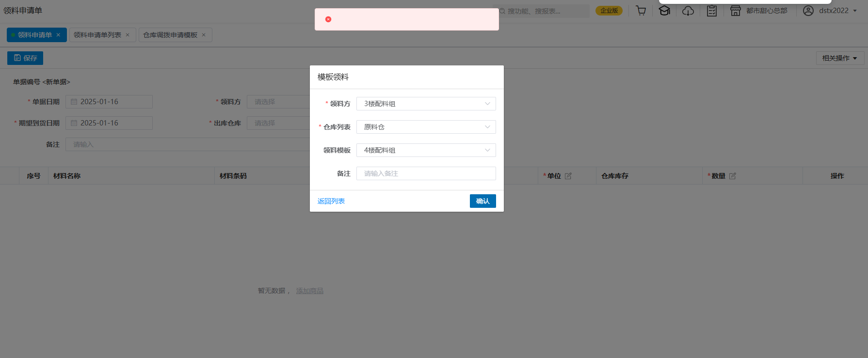Viewport: 868px width, 358px height.
Task: Open the graduation cap learning icon
Action: tap(664, 11)
